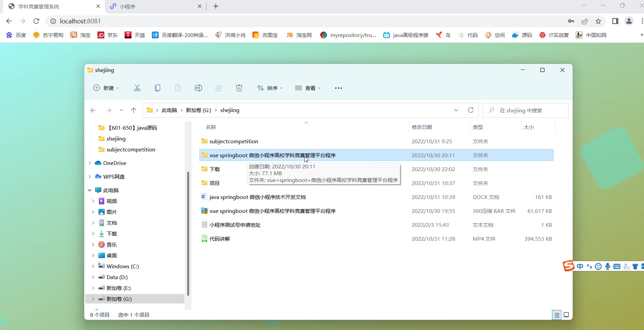This screenshot has height=330, width=644.
Task: Click the Share icon in Explorer toolbar
Action: (219, 88)
